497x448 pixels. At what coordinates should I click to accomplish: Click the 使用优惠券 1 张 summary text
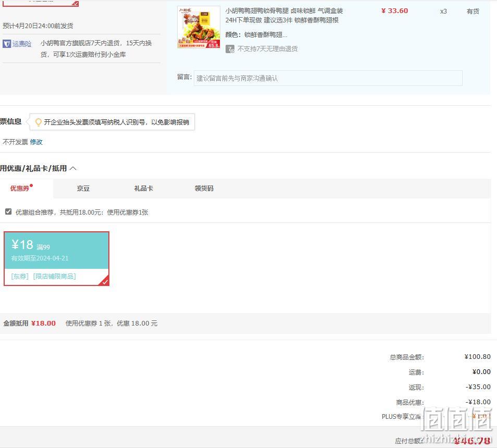tap(111, 323)
